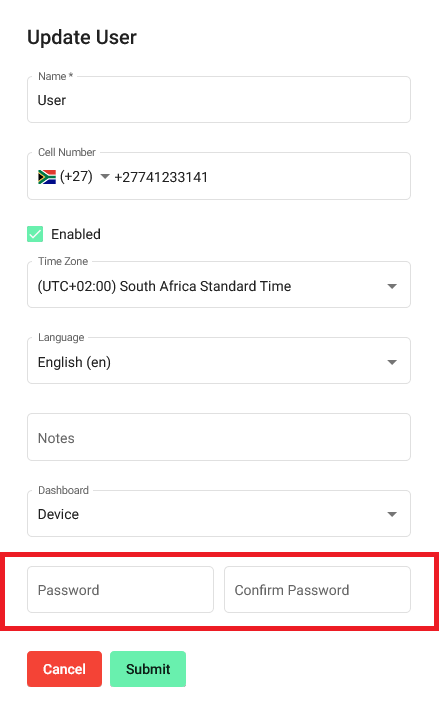Screen dimensions: 439x701
Task: Focus the Notes input field
Action: (219, 437)
